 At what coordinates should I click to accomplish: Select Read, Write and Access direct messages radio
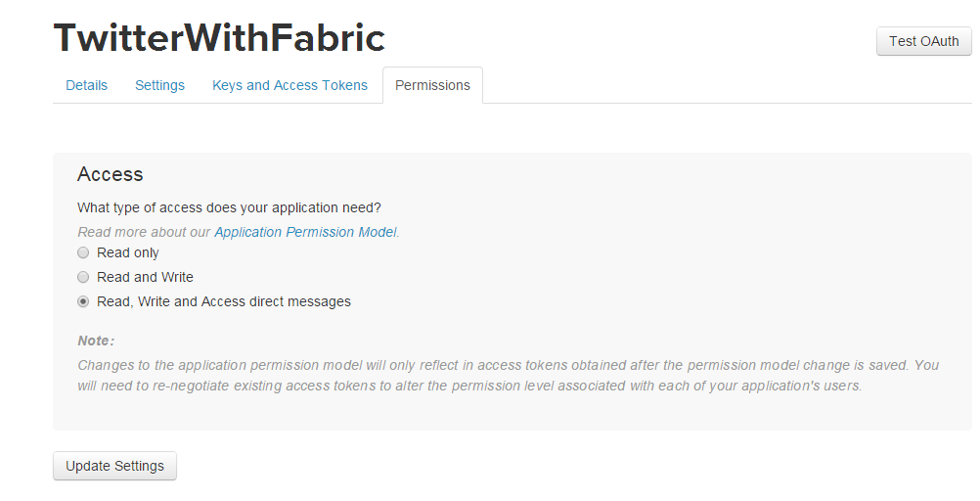(x=83, y=301)
